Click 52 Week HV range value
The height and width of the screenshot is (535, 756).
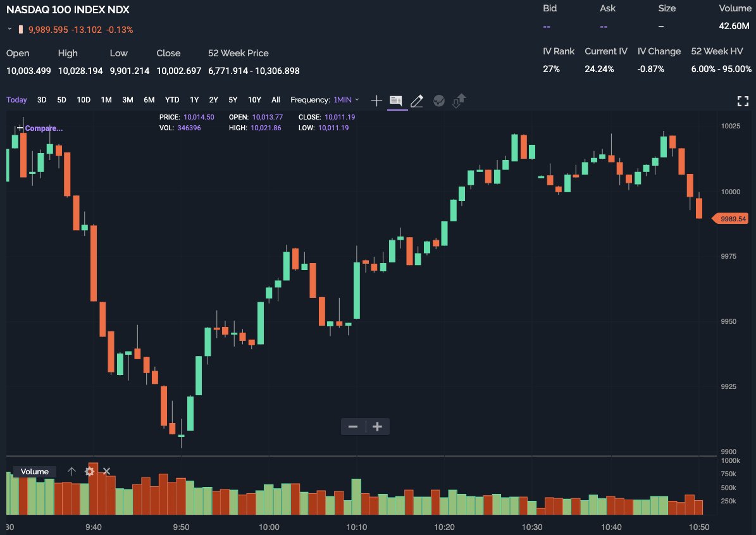721,69
